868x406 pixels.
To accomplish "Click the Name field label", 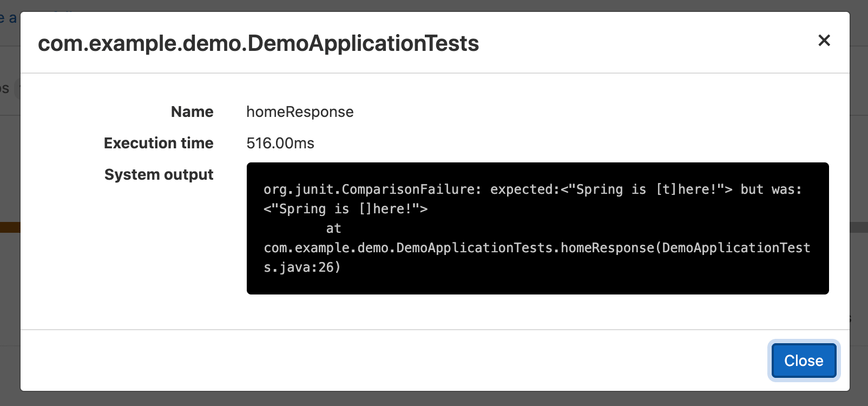I will pos(192,112).
